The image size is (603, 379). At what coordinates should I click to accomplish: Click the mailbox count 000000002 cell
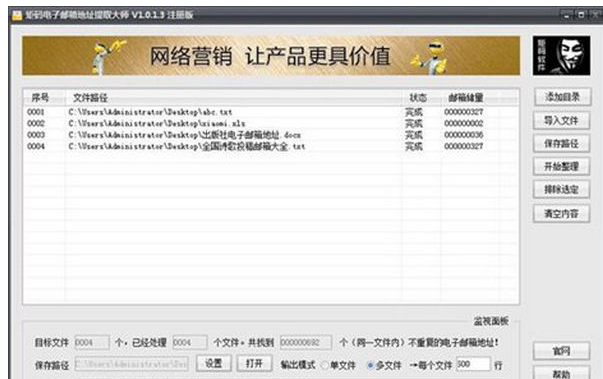point(464,123)
